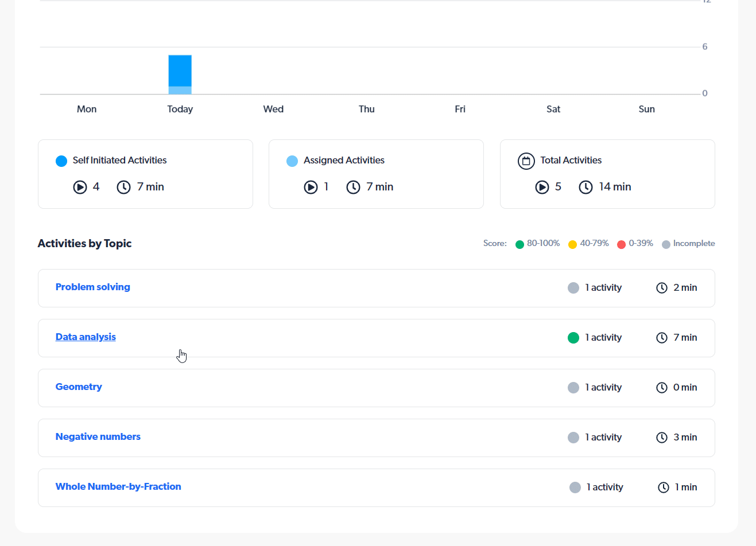Image resolution: width=756 pixels, height=546 pixels.
Task: Click the clock icon in Problem solving row
Action: 662,288
